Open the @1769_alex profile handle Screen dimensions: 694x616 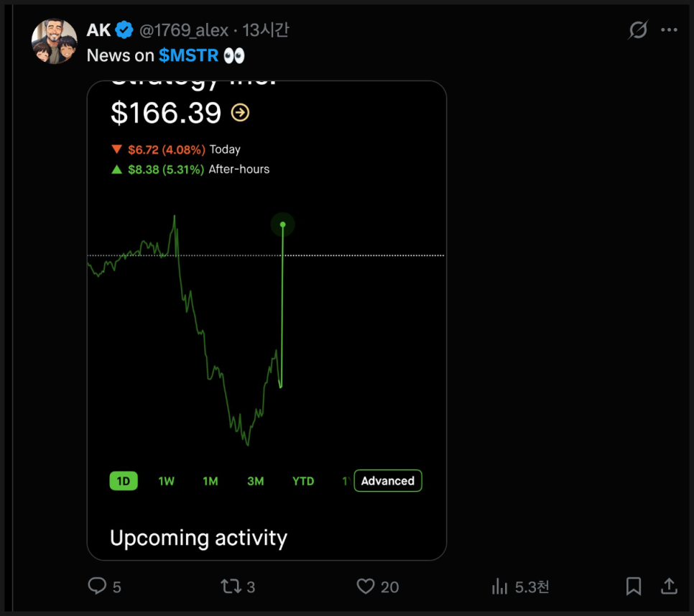[184, 30]
